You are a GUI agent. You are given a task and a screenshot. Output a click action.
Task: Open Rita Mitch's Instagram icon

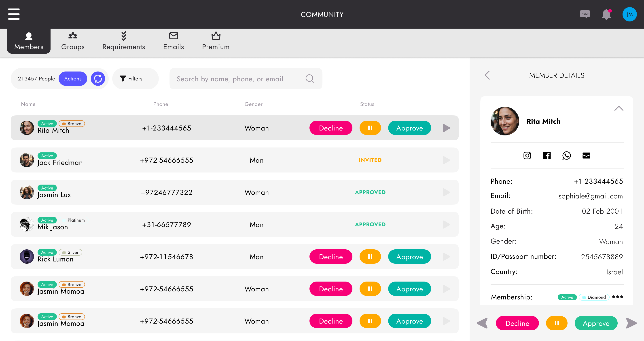click(527, 156)
